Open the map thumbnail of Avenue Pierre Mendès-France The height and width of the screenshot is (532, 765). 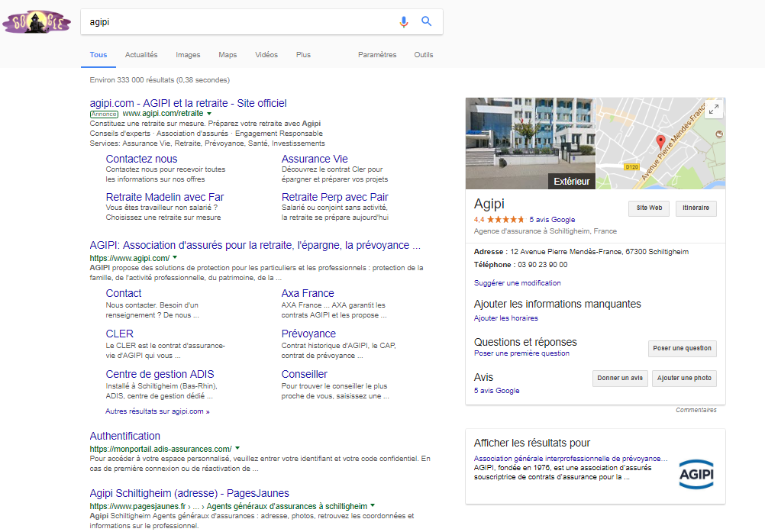coord(660,143)
